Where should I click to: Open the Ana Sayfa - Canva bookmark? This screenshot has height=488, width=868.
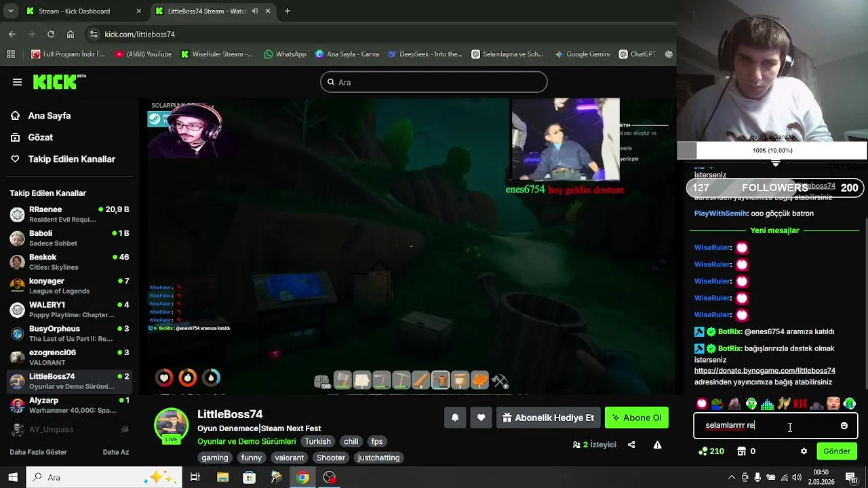pos(347,54)
